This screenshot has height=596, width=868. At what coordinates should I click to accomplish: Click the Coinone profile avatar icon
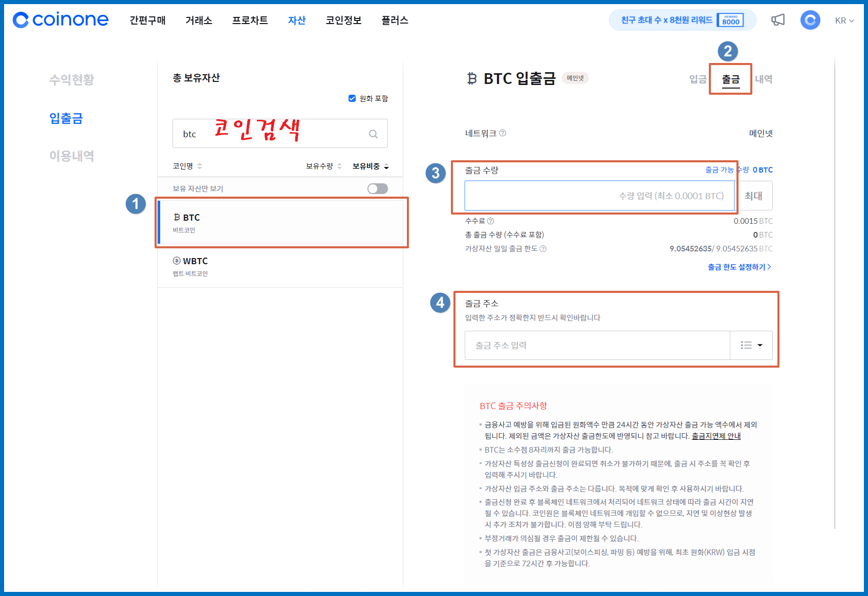pos(810,19)
